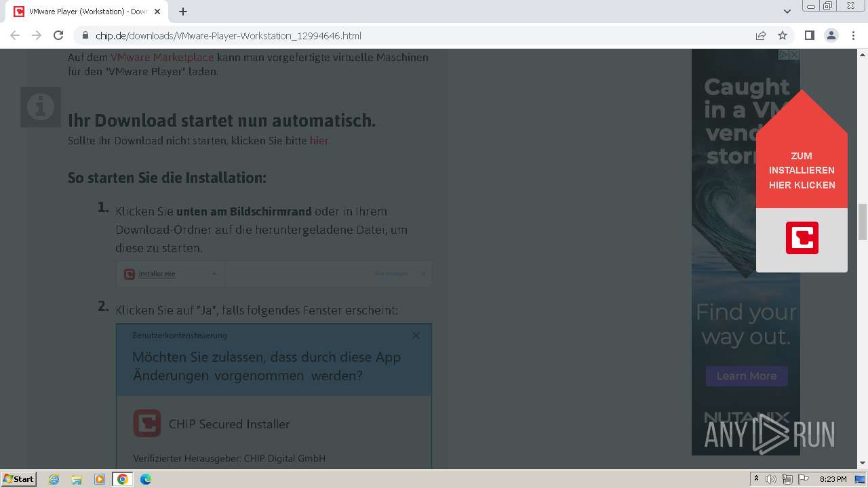The width and height of the screenshot is (868, 488).
Task: Open File Explorer from taskbar
Action: (x=77, y=479)
